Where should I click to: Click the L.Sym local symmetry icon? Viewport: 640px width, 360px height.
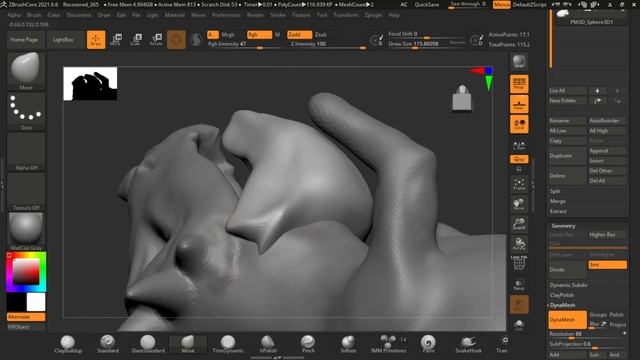click(519, 145)
